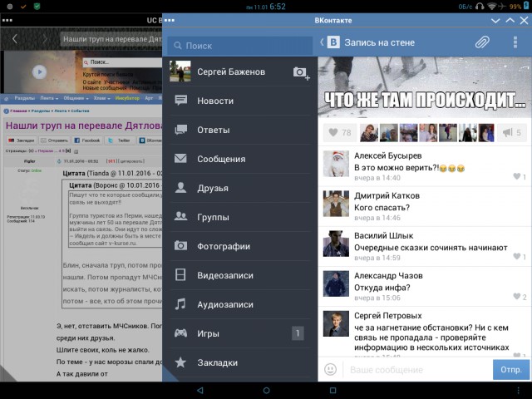Expand Лента dropdown on forum navbar

tap(49, 98)
